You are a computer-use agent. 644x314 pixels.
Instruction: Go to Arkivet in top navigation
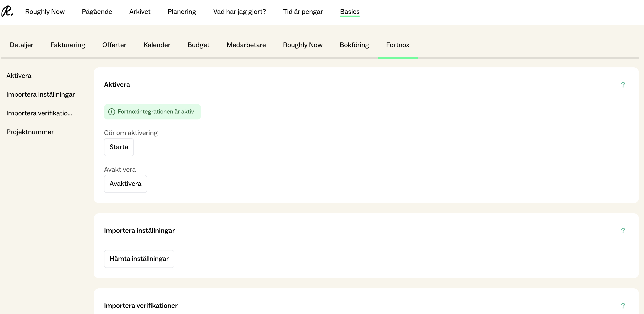(140, 12)
